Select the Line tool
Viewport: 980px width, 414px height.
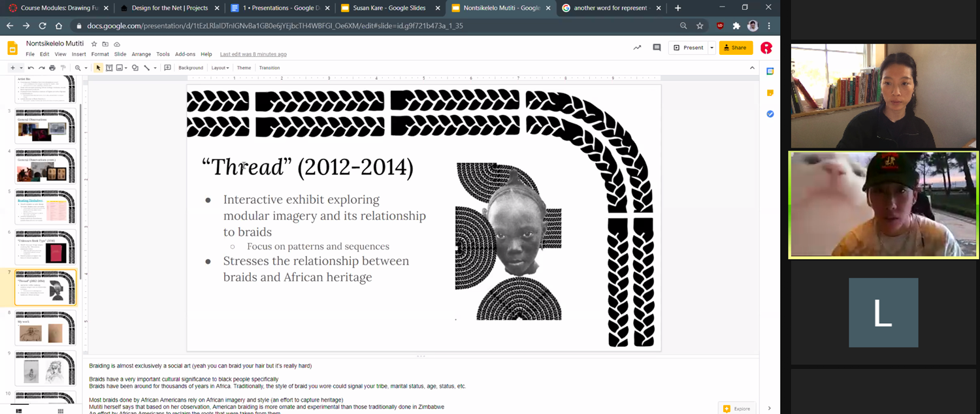(x=147, y=68)
